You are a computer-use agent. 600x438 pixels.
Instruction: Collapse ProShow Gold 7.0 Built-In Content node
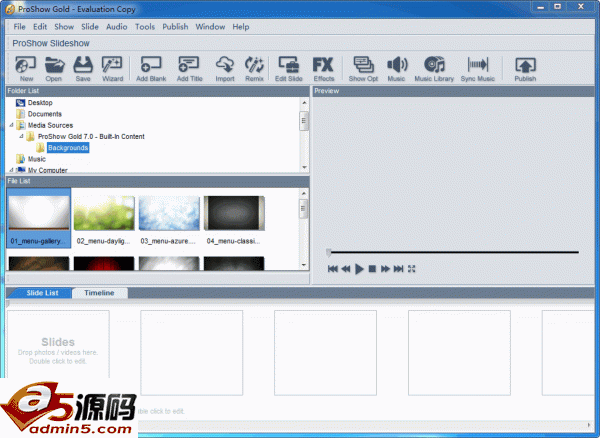click(x=21, y=136)
